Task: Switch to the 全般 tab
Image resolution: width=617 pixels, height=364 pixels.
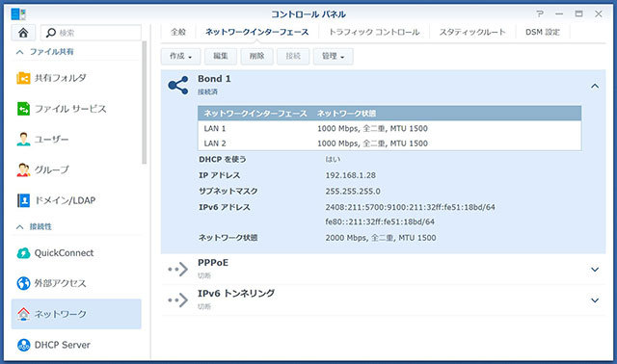Action: pos(178,32)
